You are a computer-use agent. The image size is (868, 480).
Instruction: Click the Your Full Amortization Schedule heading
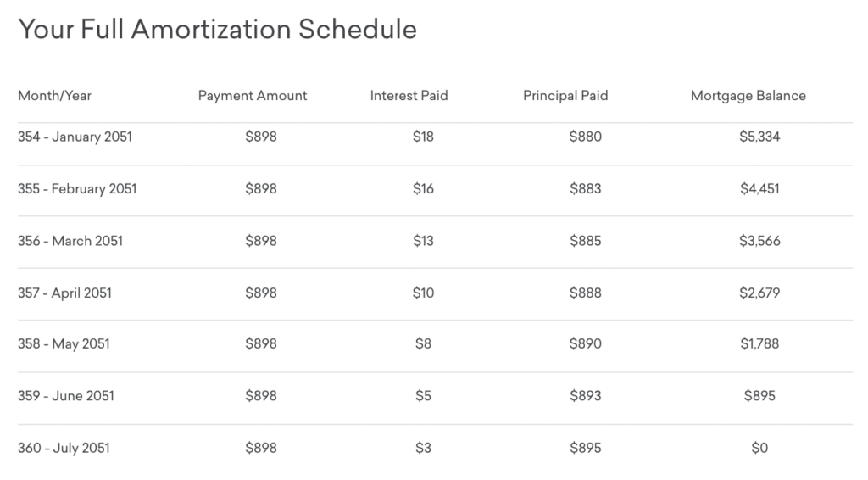click(x=217, y=30)
